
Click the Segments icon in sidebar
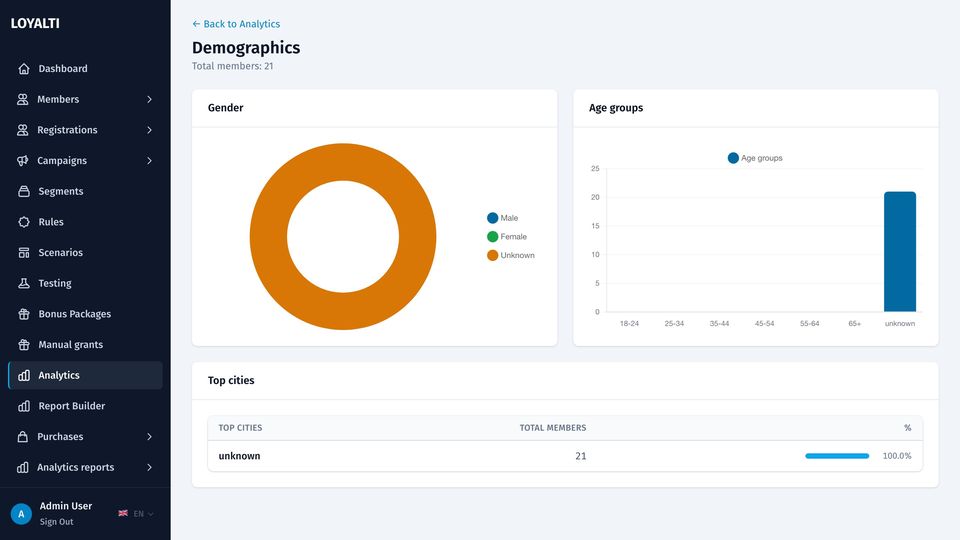click(x=24, y=191)
